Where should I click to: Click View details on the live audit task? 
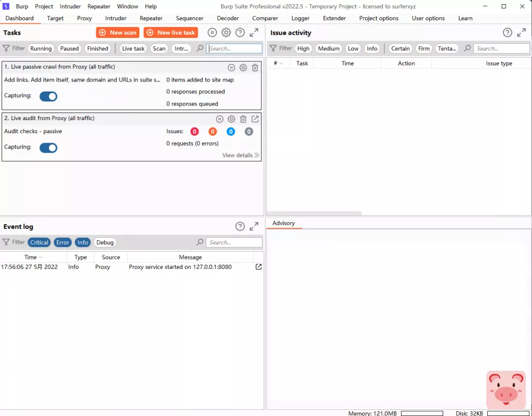[241, 155]
